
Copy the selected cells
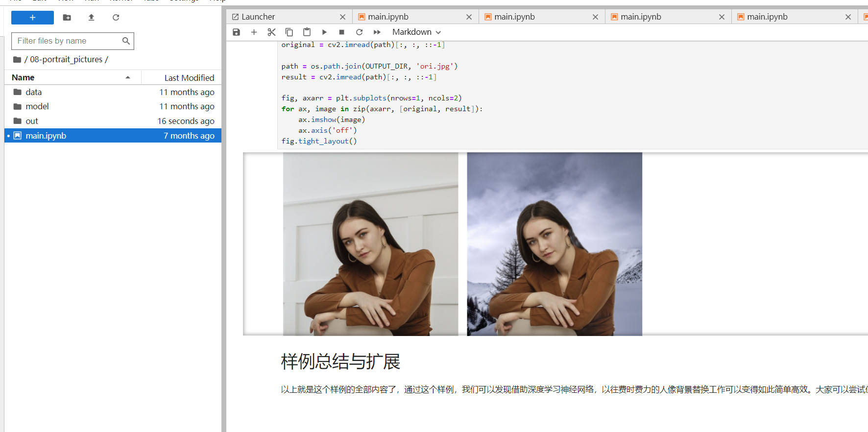click(289, 32)
